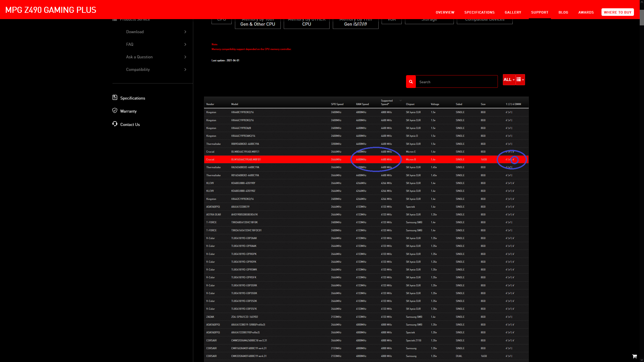Viewport: 644px width, 362px height.
Task: Sort by the Chipset column header
Action: 410,104
